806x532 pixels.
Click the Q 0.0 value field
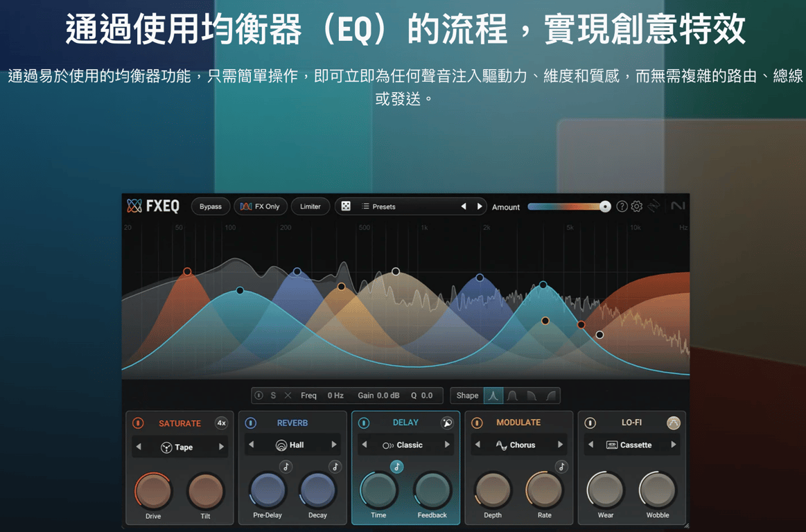[427, 396]
